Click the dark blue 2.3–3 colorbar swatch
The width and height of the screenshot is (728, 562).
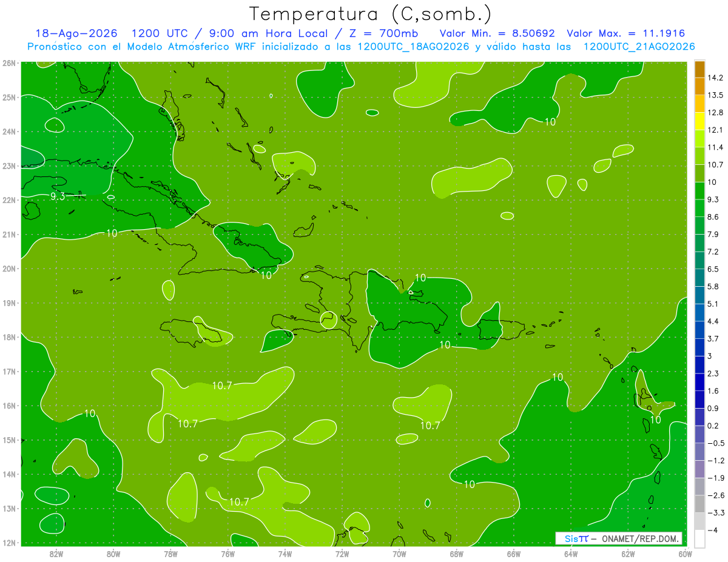click(699, 364)
